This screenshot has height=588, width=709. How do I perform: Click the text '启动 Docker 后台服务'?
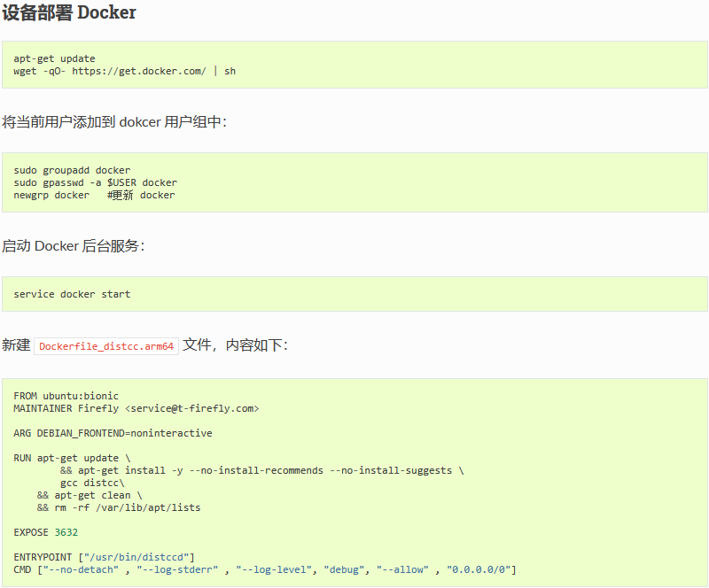[73, 246]
